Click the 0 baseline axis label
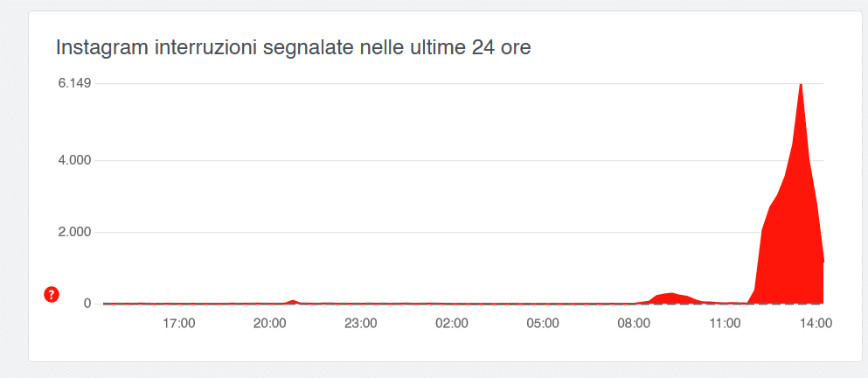 (87, 304)
